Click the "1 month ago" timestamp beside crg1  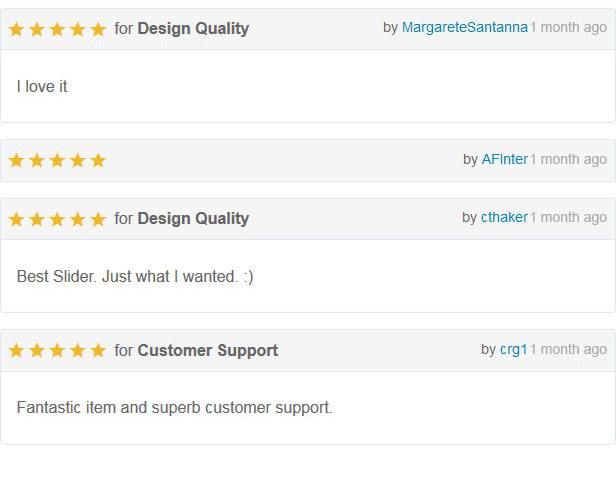[568, 349]
